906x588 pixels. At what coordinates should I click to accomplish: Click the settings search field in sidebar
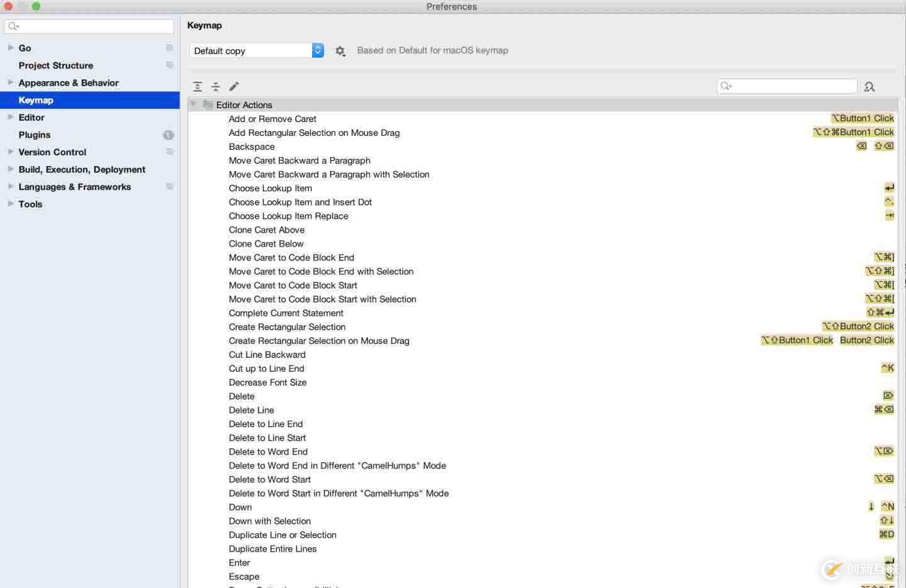click(x=89, y=26)
